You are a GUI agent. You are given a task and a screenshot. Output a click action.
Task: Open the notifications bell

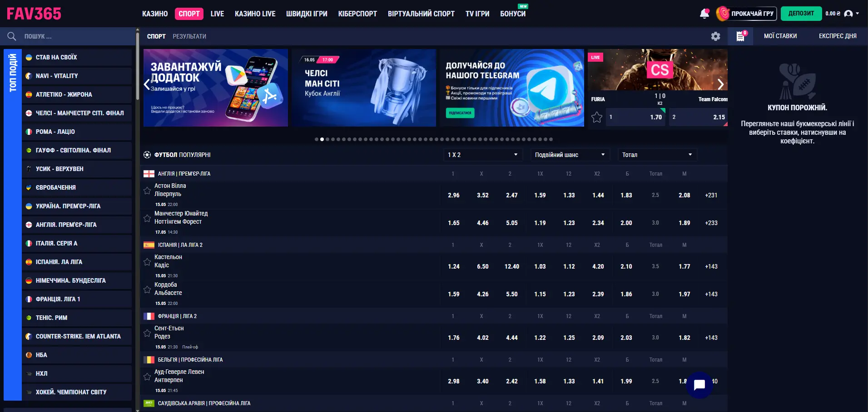[704, 14]
